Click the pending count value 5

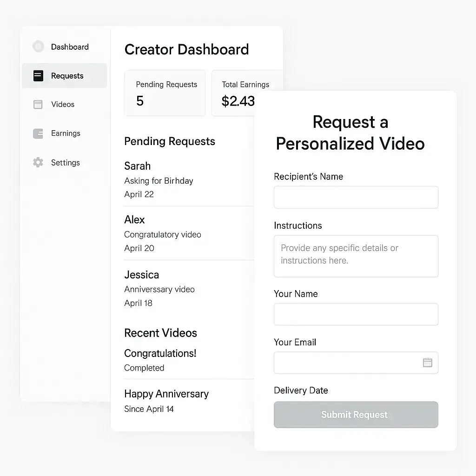pos(139,101)
